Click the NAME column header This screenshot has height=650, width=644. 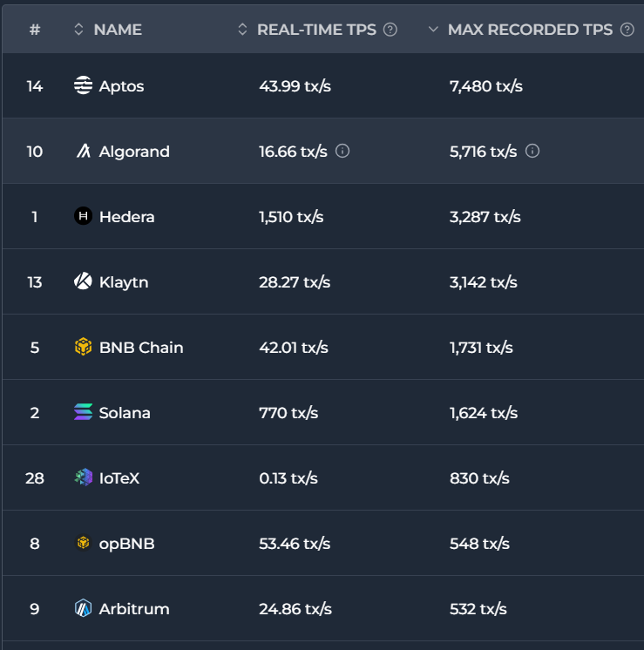[x=118, y=30]
